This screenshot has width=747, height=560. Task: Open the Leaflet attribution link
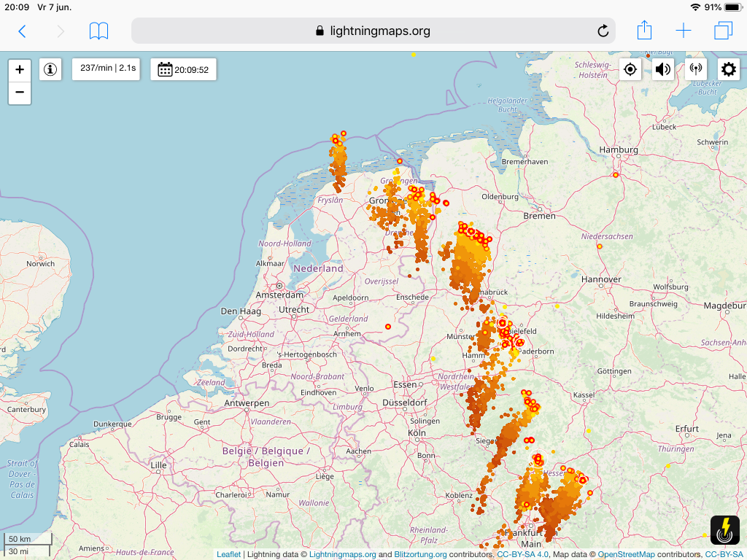pos(228,554)
